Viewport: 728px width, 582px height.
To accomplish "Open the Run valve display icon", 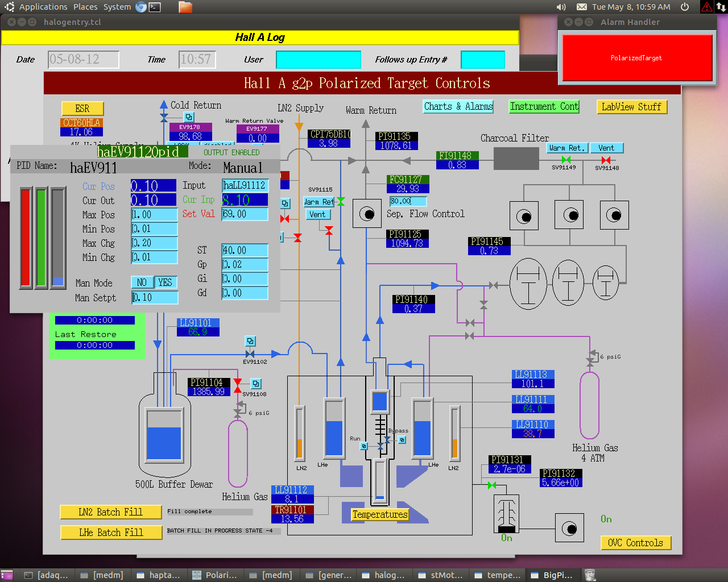I will [x=364, y=446].
